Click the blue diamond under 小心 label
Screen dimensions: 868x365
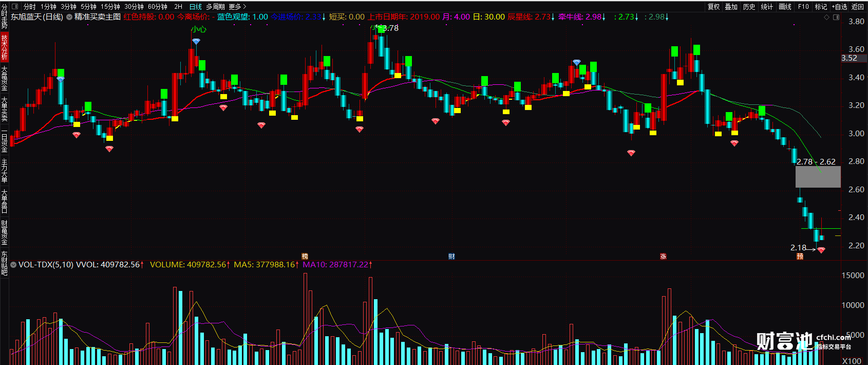[196, 41]
